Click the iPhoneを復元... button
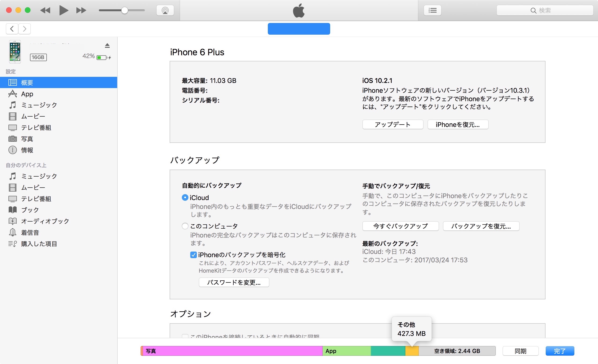Image resolution: width=598 pixels, height=364 pixels. 458,124
